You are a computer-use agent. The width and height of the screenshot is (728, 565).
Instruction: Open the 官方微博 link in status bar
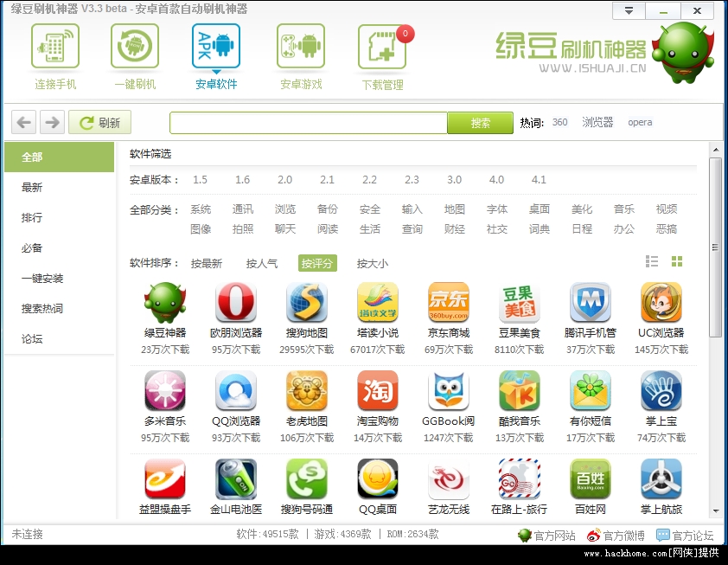click(616, 536)
